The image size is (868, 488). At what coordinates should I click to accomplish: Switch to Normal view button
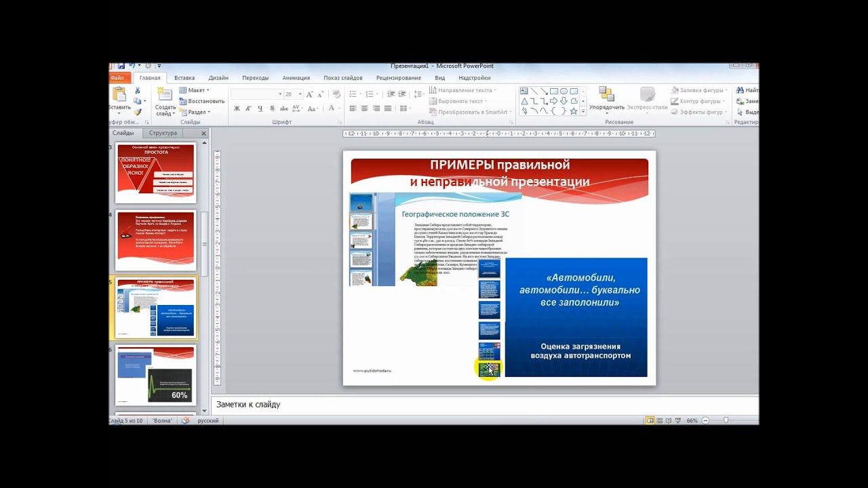650,420
